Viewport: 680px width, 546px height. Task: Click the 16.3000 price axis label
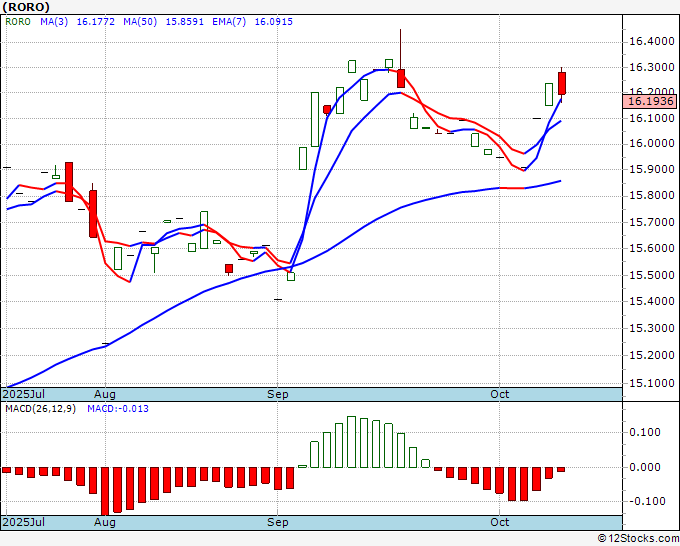(x=652, y=67)
